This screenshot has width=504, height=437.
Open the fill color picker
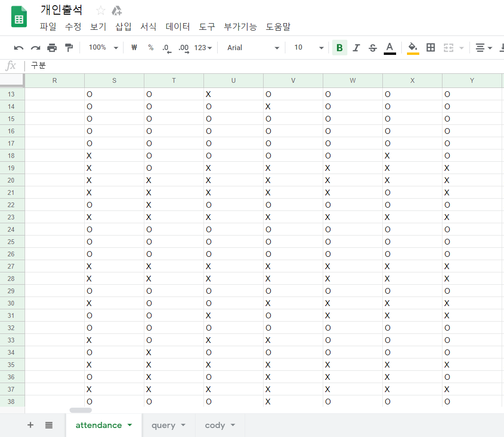click(413, 48)
